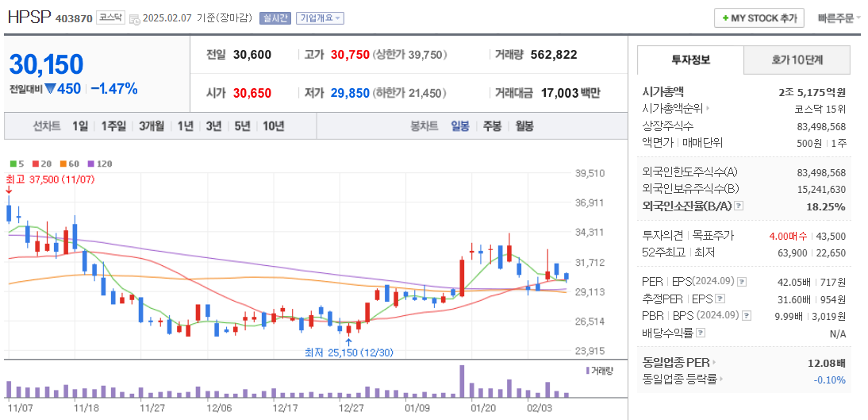Click the 거래대금 value 17,003
868x420 pixels.
click(559, 93)
